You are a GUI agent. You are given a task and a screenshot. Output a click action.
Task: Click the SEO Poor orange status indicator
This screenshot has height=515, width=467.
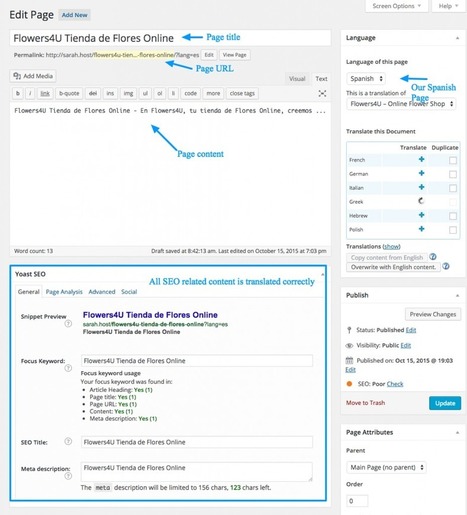click(x=349, y=384)
